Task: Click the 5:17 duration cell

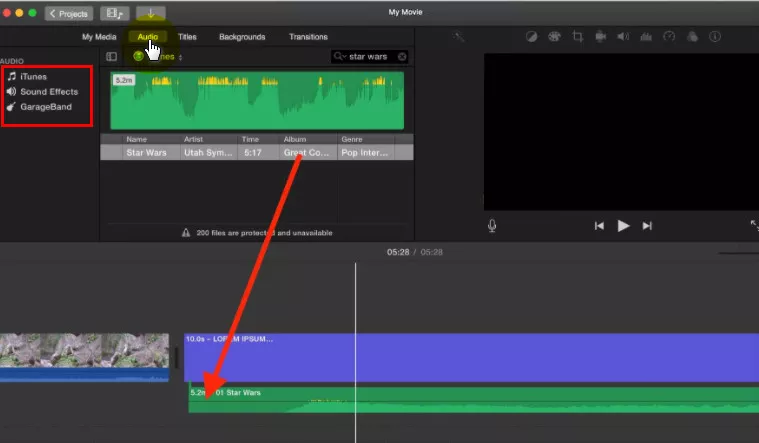Action: (253, 153)
